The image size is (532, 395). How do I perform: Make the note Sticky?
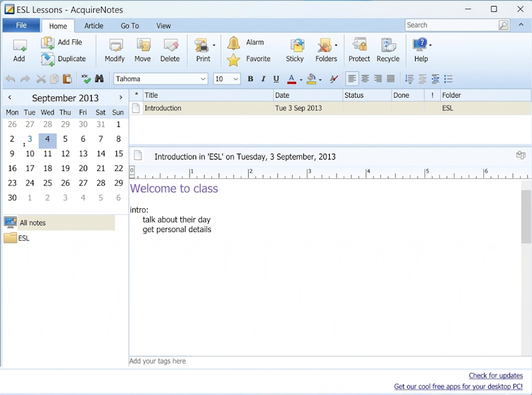click(x=295, y=51)
